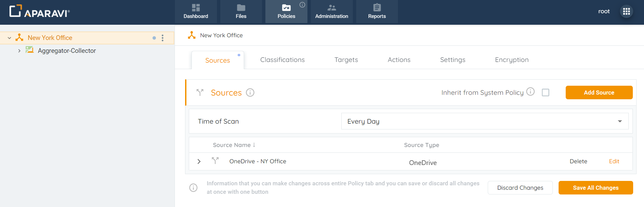644x207 pixels.
Task: Click info icon next to Inherit from System Policy
Action: click(530, 91)
